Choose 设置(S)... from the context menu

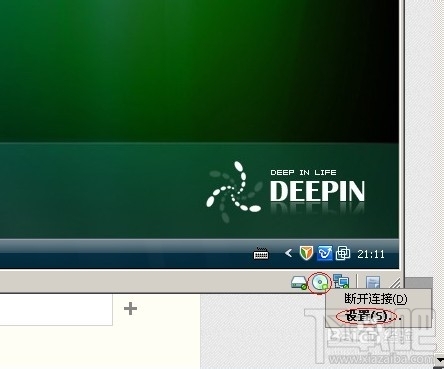373,316
